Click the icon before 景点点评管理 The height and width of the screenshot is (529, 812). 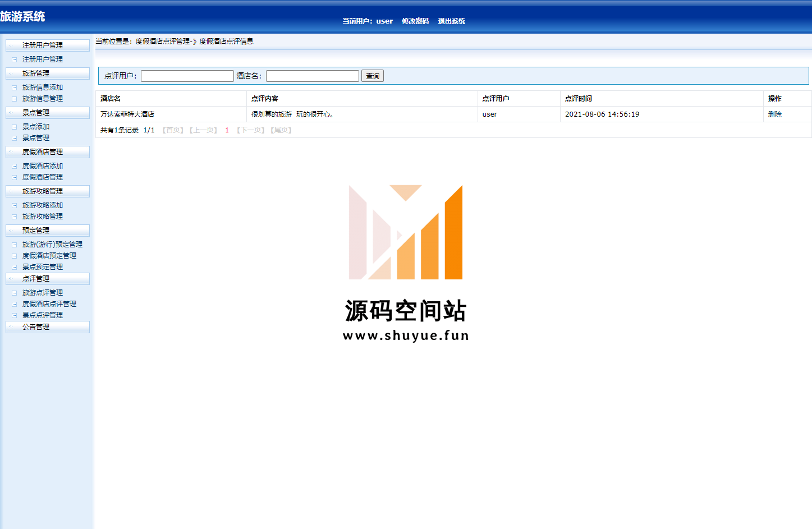point(14,315)
